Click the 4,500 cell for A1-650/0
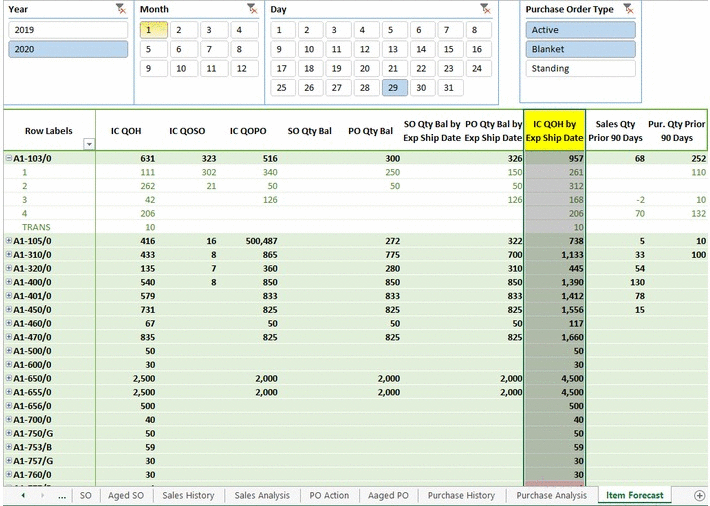The width and height of the screenshot is (710, 506). click(554, 378)
